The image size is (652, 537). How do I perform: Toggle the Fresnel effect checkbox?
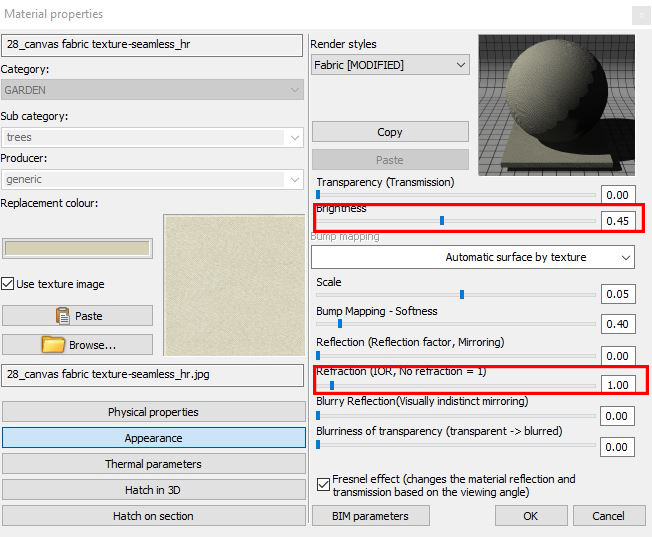pyautogui.click(x=323, y=485)
